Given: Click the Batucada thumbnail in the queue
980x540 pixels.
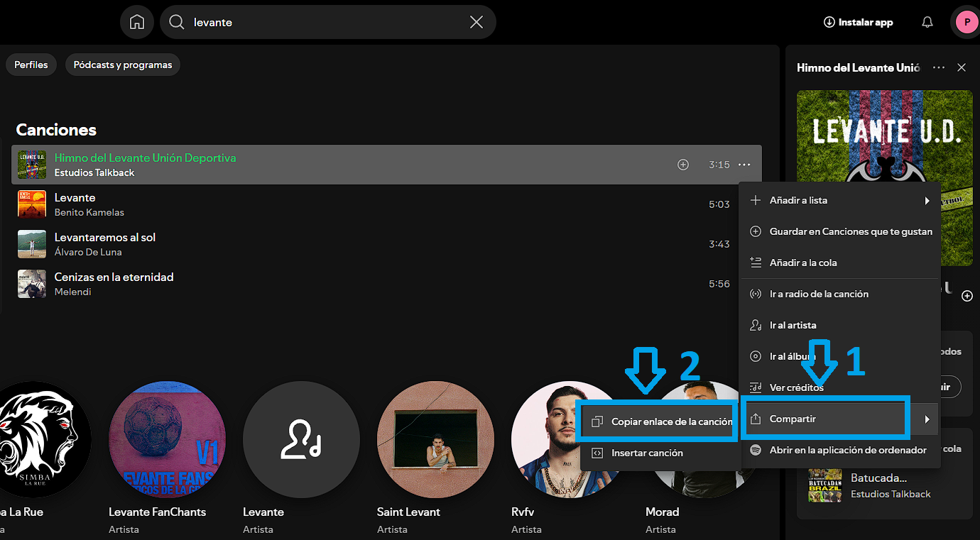Looking at the screenshot, I should click(x=824, y=485).
